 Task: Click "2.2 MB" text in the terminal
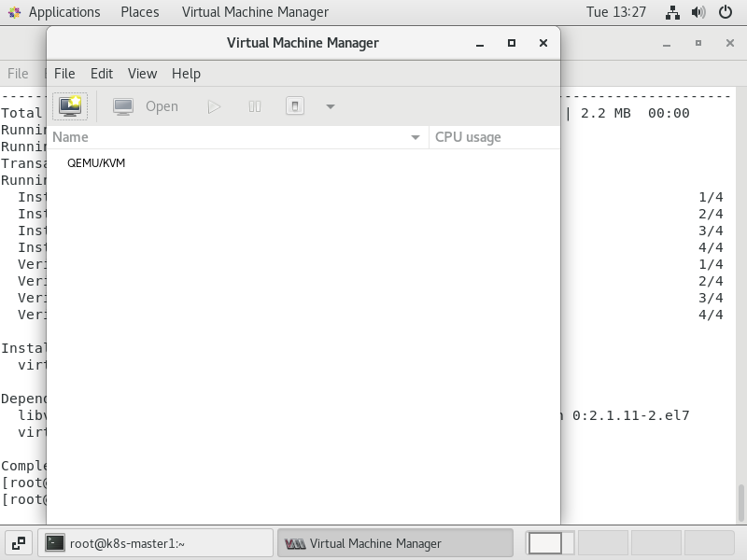pos(605,113)
